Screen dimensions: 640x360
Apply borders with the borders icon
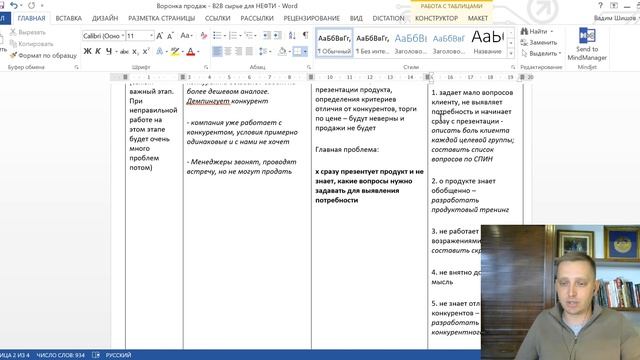[x=297, y=51]
